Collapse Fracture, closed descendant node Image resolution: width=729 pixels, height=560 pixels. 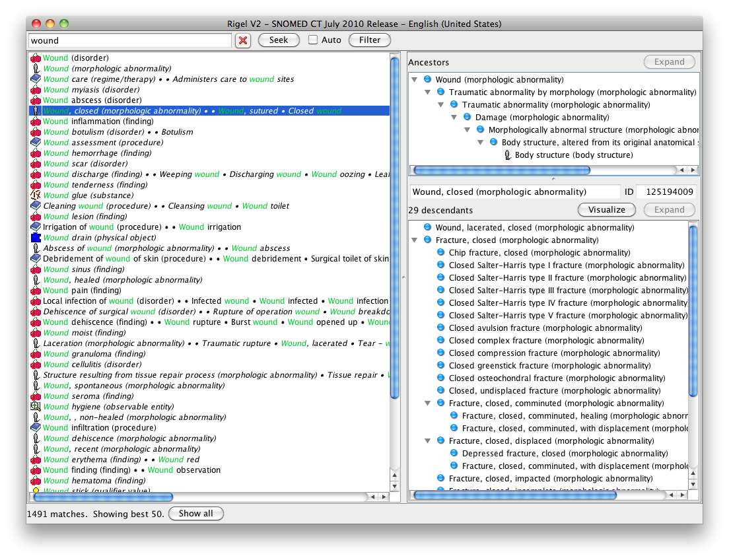[414, 240]
